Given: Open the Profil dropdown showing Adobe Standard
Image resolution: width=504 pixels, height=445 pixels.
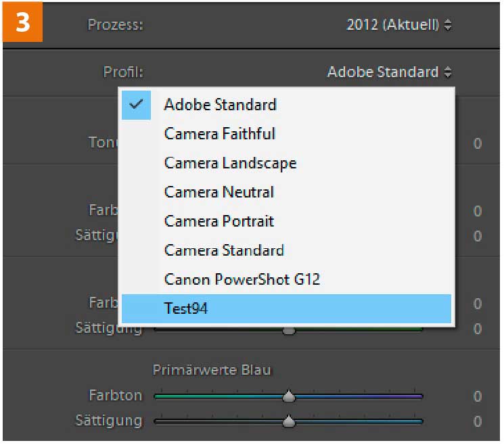Looking at the screenshot, I should (x=389, y=72).
